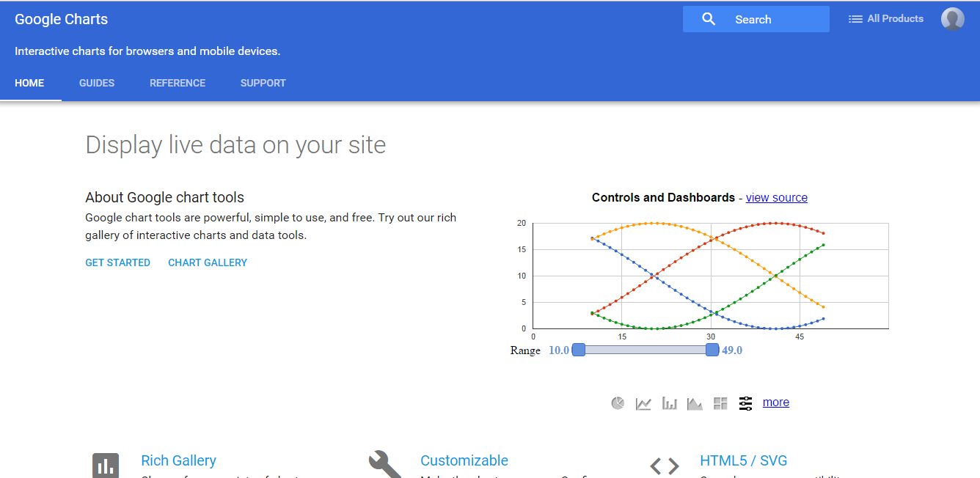Viewport: 980px width, 478px height.
Task: Click the Search input field
Action: click(756, 19)
